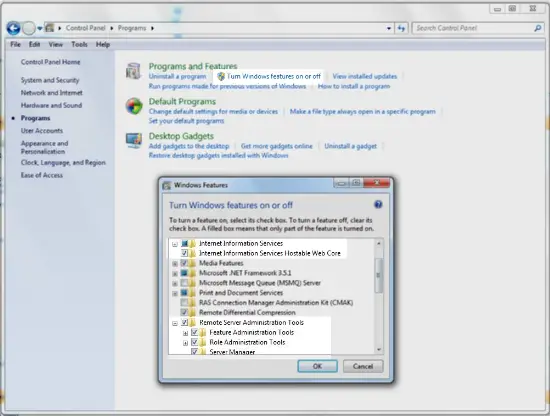
Task: Click the Default Programs icon
Action: point(134,106)
